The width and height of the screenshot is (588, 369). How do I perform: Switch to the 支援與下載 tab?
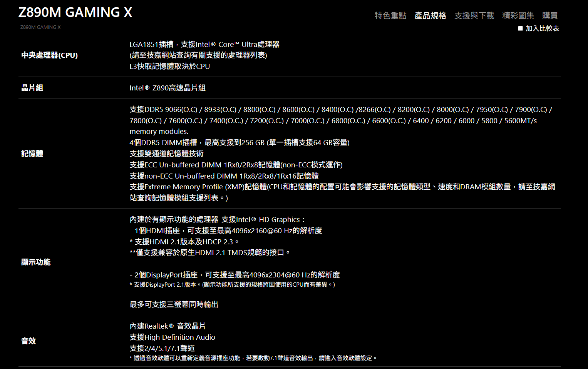click(474, 15)
